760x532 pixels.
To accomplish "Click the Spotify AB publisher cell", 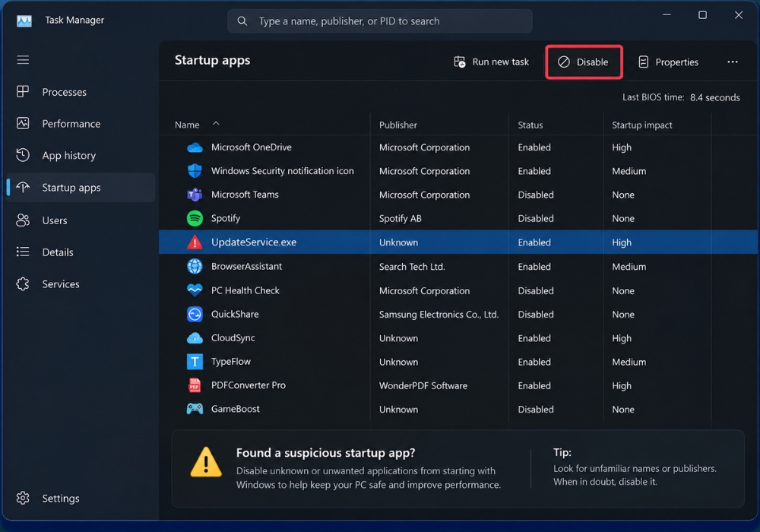I will 401,219.
